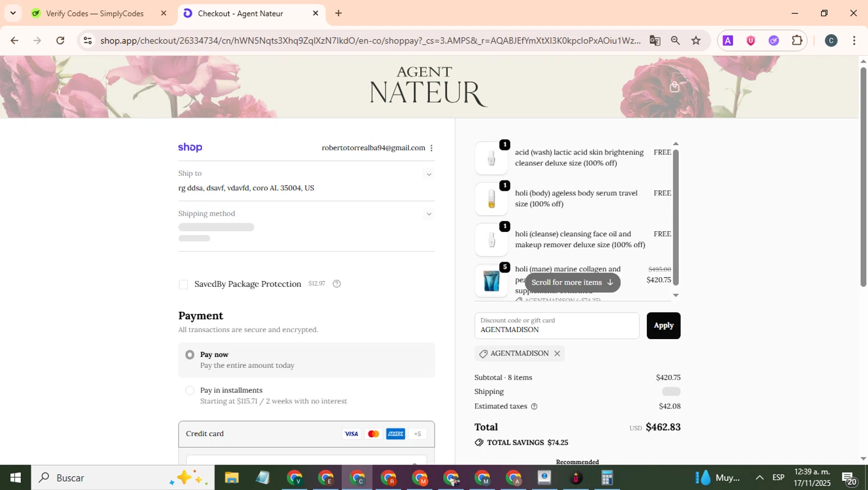Close the Checkout tab

(315, 13)
